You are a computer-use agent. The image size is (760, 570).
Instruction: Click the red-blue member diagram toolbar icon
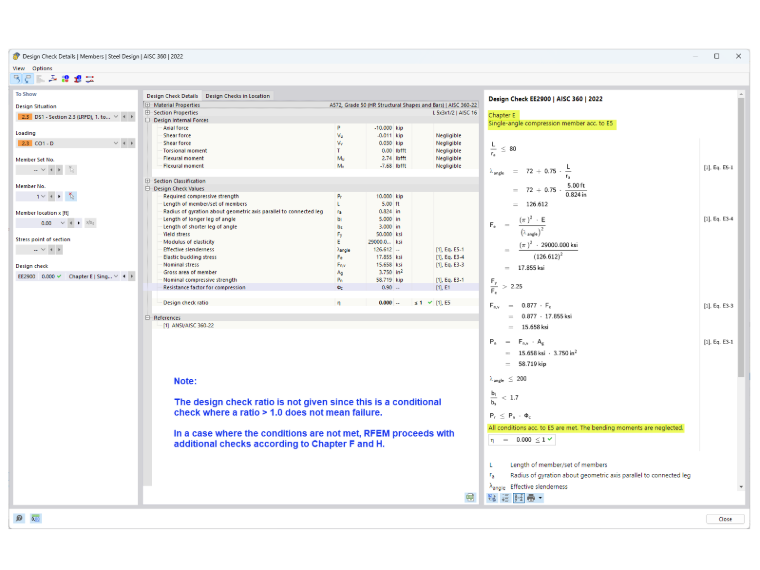(x=52, y=79)
